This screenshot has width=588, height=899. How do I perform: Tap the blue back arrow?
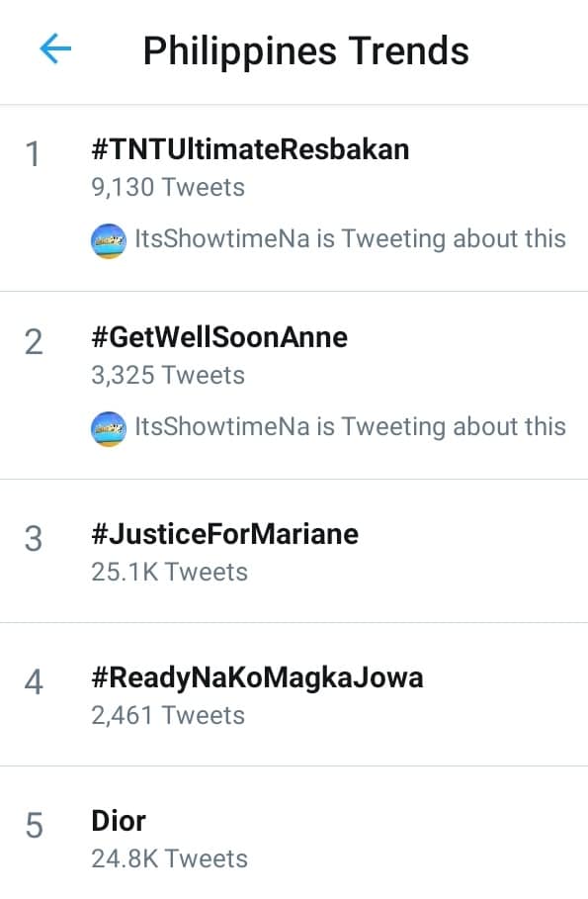[x=55, y=48]
